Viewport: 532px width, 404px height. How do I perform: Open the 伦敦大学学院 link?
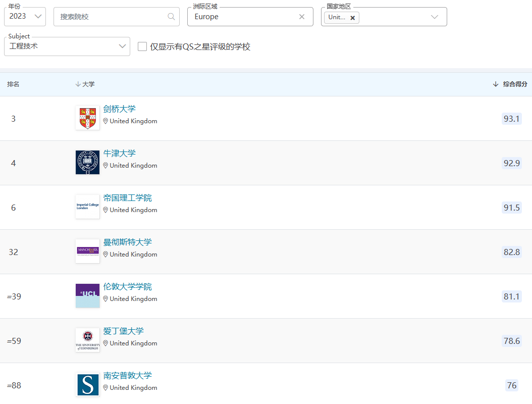(x=128, y=287)
